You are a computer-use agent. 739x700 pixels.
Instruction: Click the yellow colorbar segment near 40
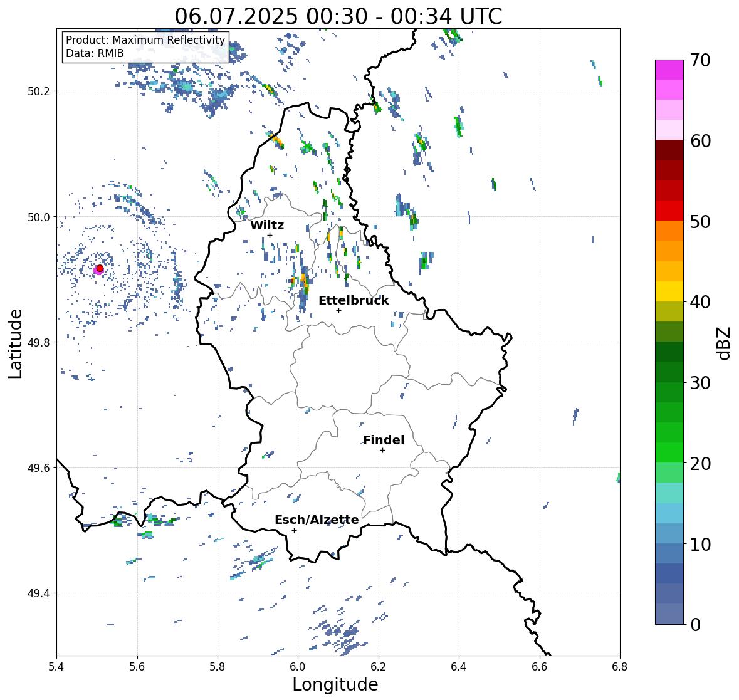pyautogui.click(x=669, y=291)
